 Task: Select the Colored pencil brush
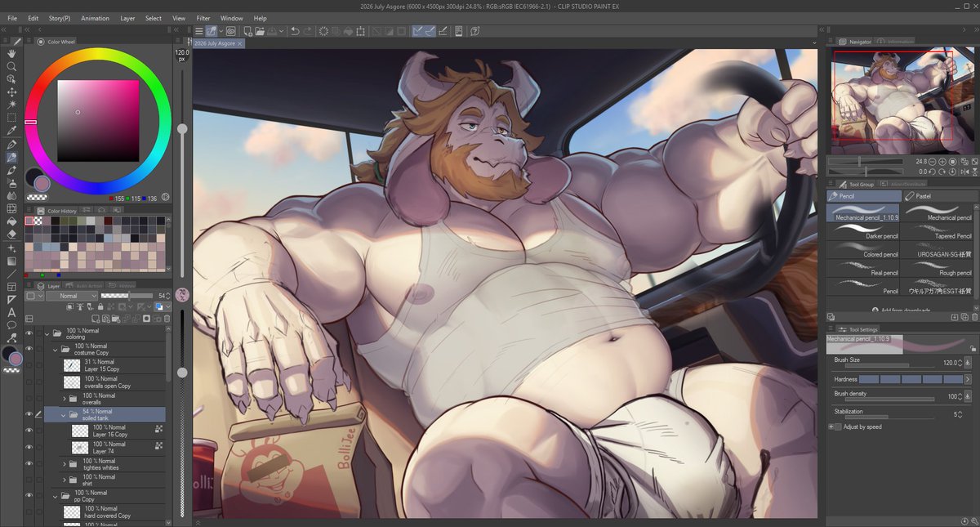tap(864, 250)
